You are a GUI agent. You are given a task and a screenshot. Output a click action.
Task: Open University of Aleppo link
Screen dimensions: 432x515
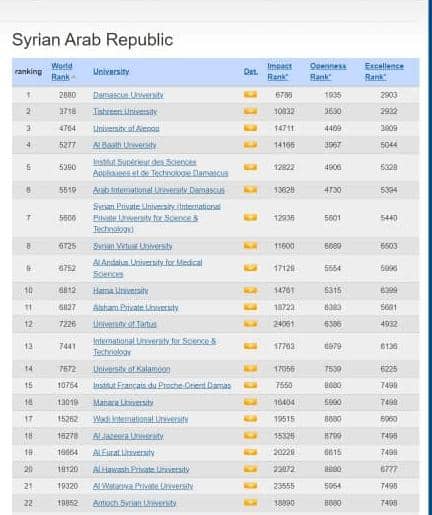(x=126, y=128)
